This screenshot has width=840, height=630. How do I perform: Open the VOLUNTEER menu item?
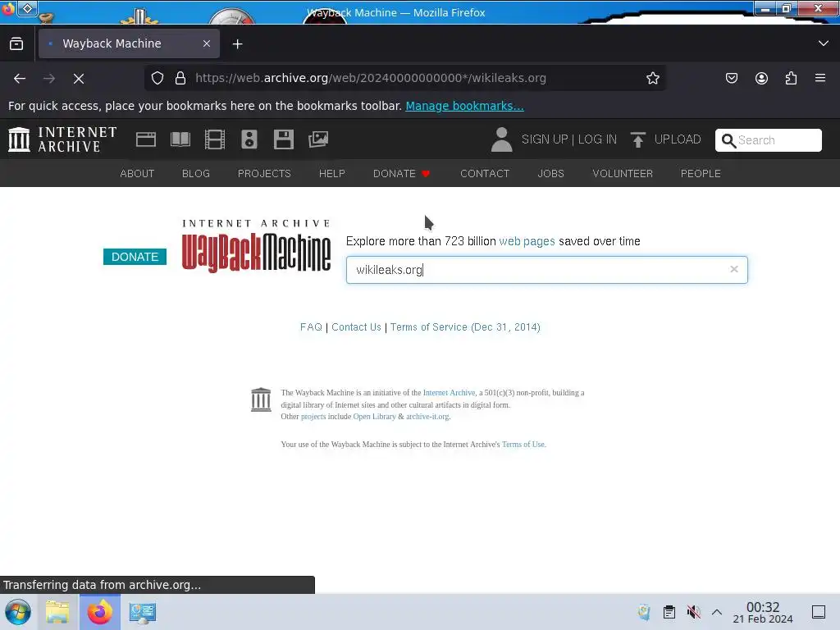tap(623, 174)
